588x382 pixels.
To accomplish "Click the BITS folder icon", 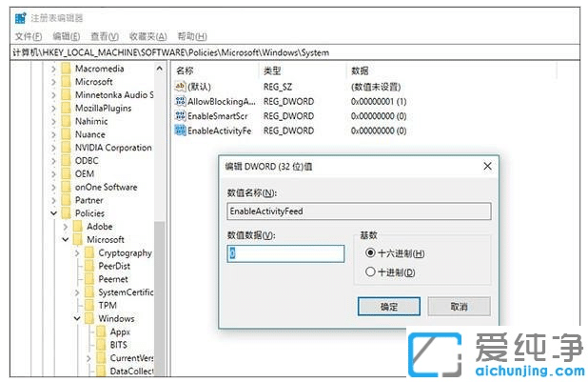I will (101, 345).
